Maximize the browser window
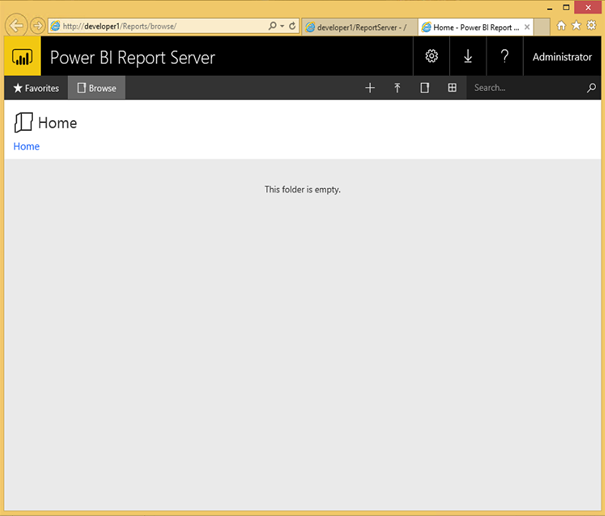Image resolution: width=605 pixels, height=516 pixels. (566, 7)
